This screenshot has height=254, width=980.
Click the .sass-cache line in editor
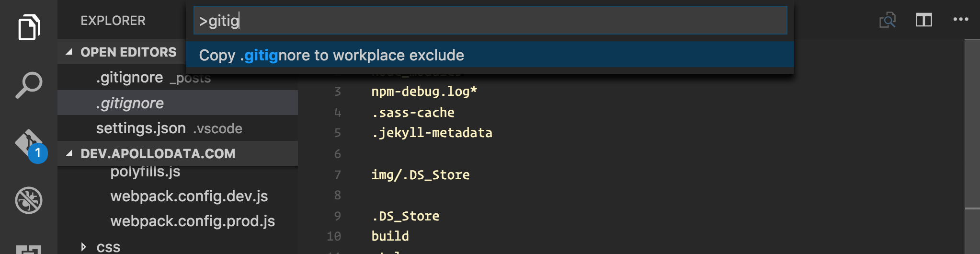pyautogui.click(x=413, y=113)
